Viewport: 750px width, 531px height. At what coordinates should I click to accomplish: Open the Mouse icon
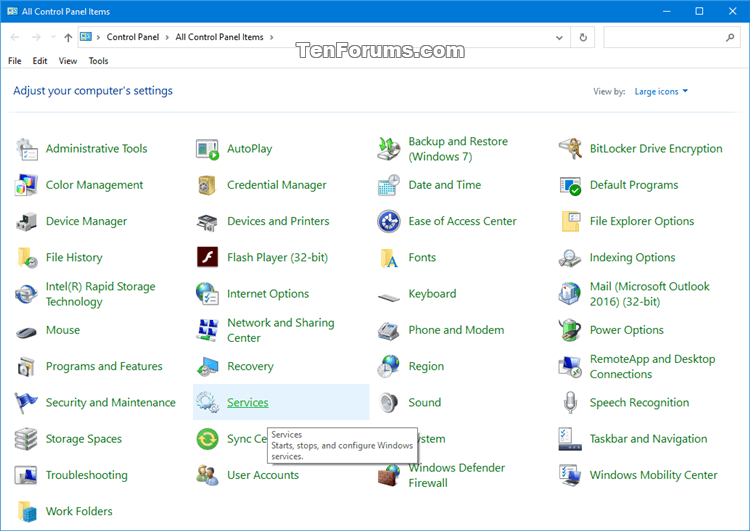point(26,332)
